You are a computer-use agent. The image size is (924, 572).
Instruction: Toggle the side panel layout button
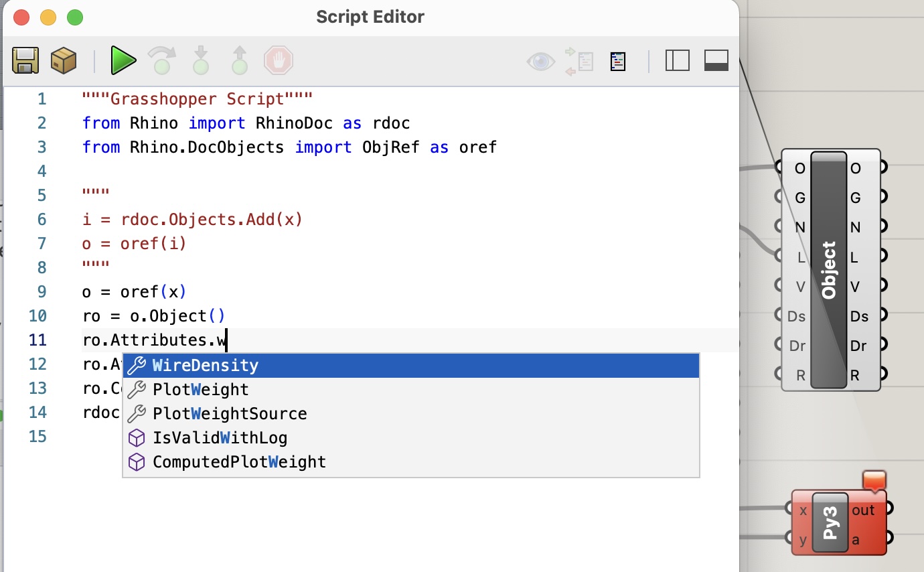[x=678, y=61]
